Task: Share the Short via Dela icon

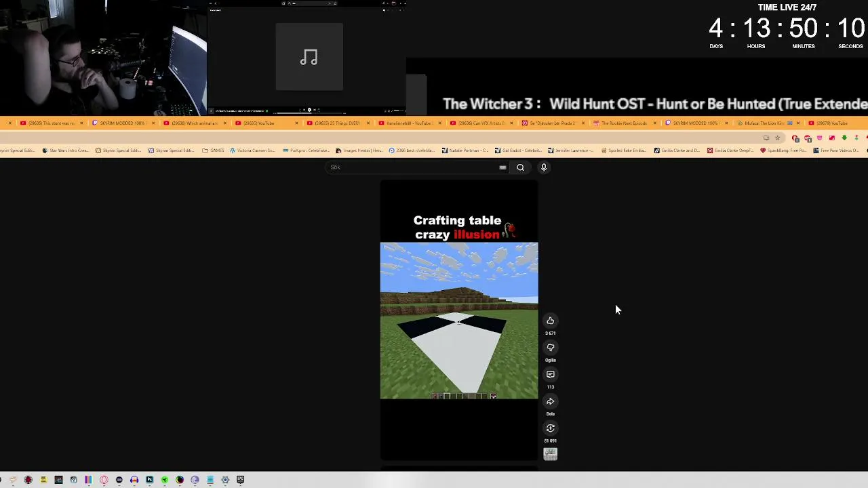Action: (x=550, y=401)
